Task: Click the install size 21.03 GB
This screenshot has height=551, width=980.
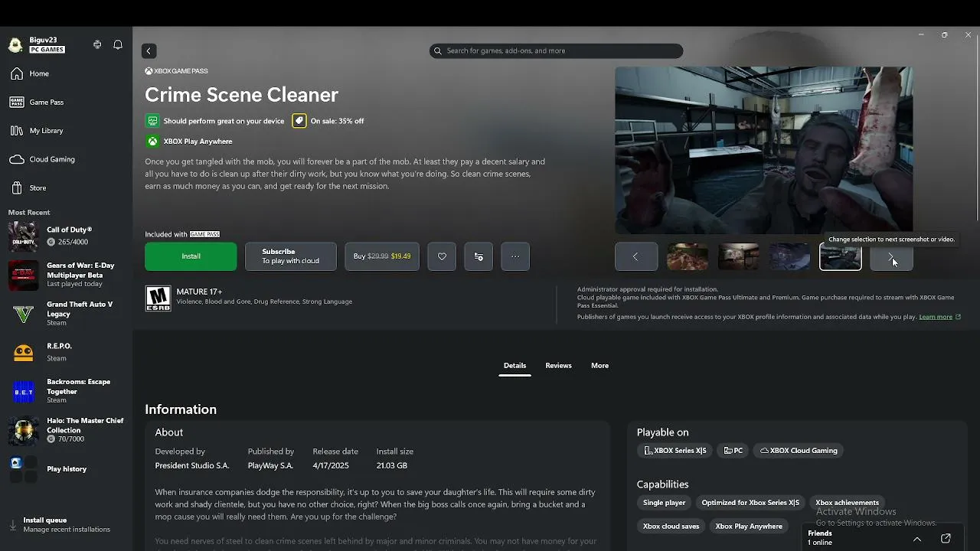Action: pos(392,466)
